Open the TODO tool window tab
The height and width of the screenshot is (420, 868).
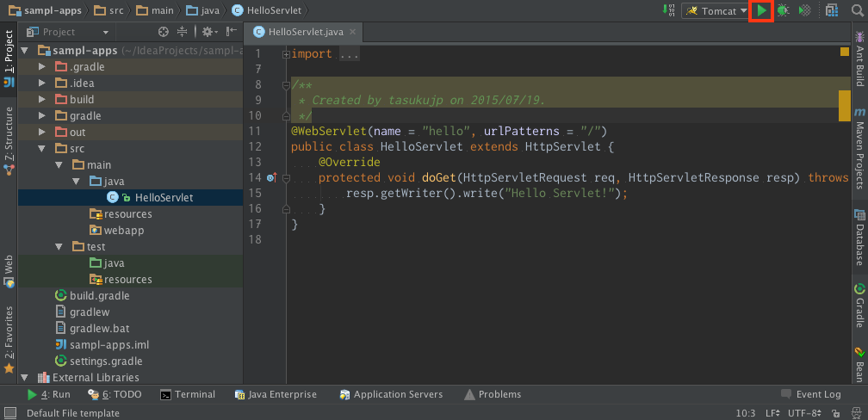click(x=115, y=394)
